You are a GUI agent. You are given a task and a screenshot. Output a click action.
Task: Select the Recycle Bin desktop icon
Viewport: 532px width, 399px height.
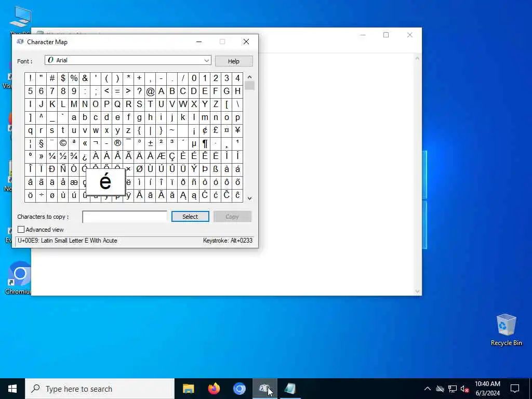pos(506,330)
